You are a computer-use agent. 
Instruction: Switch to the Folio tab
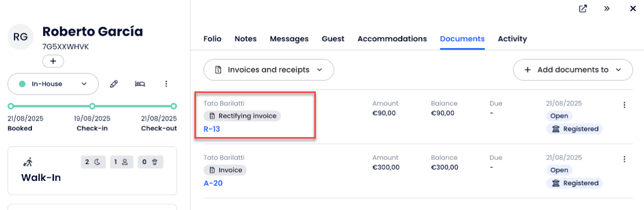point(212,39)
